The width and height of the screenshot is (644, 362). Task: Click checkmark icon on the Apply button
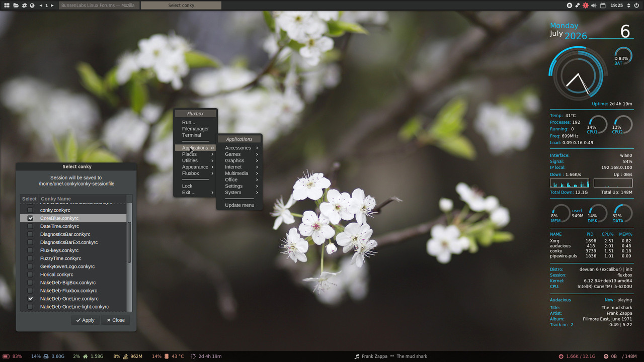point(78,320)
